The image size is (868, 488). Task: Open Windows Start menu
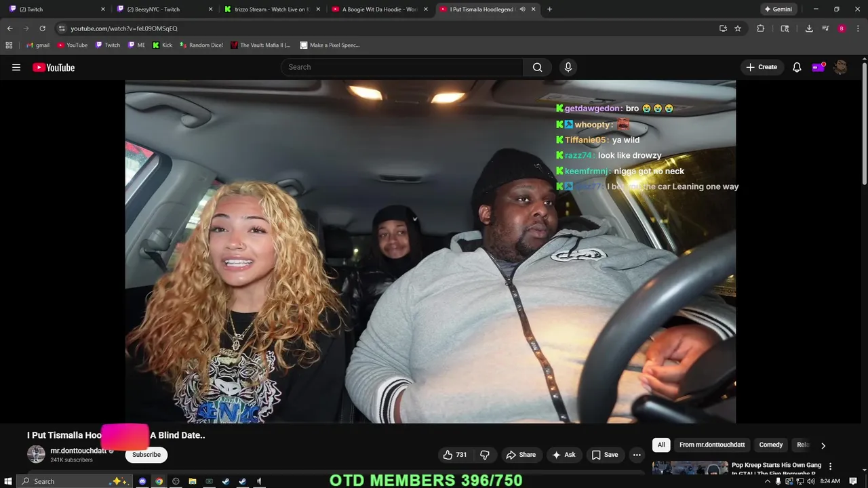8,481
